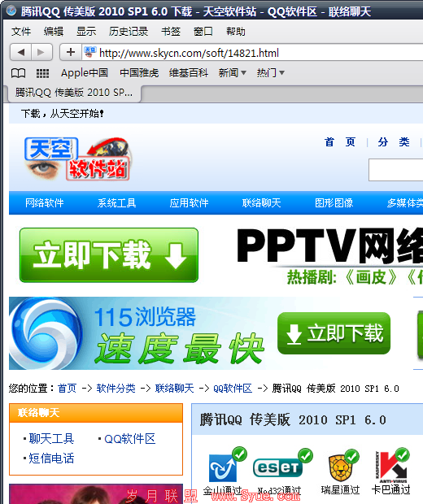Image resolution: width=423 pixels, height=504 pixels.
Task: Open sidebar link 短信电话
Action: pyautogui.click(x=51, y=458)
